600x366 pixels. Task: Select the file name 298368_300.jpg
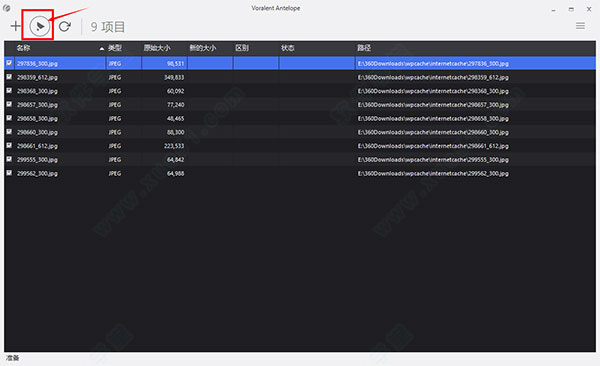click(37, 91)
